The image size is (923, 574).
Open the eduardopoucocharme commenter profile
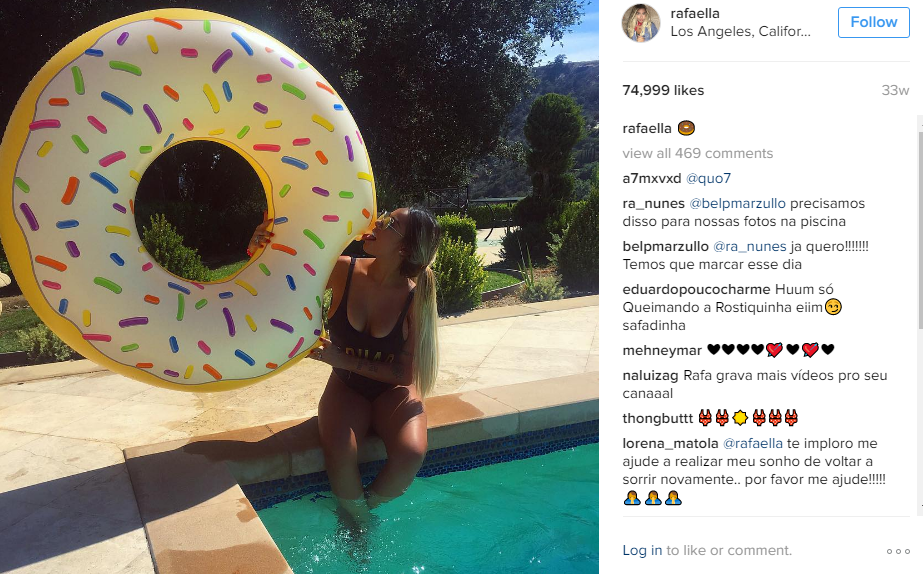point(696,290)
